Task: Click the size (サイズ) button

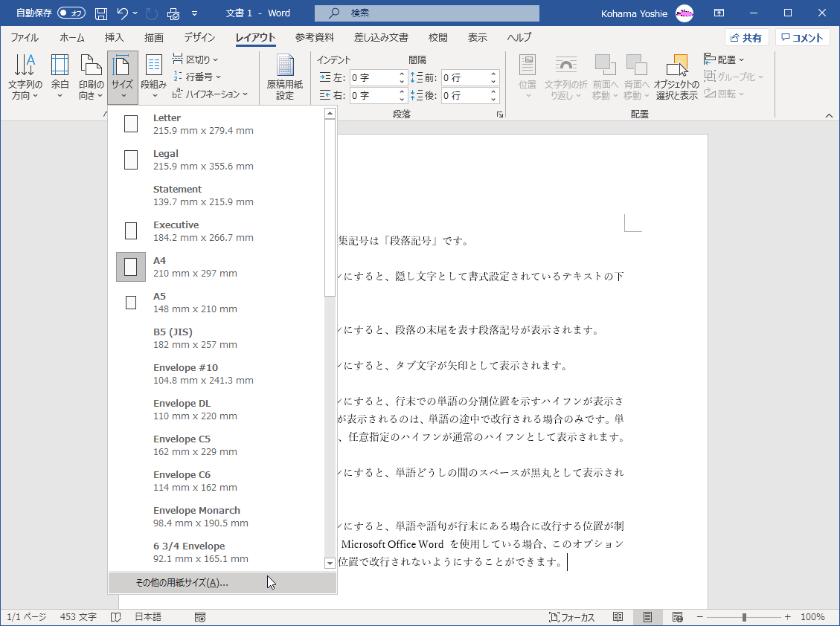Action: click(x=123, y=77)
